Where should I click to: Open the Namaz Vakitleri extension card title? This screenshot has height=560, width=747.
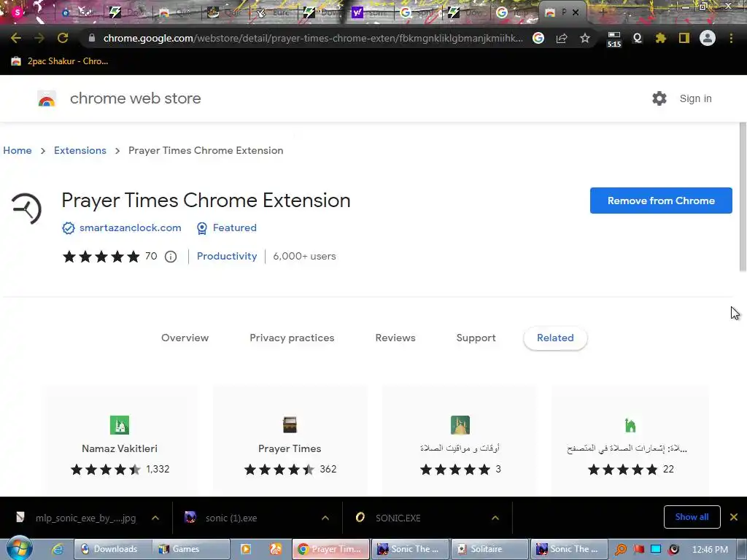(x=120, y=448)
